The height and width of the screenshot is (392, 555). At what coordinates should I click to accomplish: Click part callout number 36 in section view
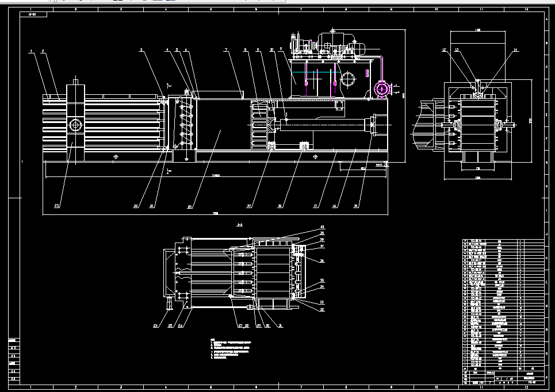coord(322,261)
